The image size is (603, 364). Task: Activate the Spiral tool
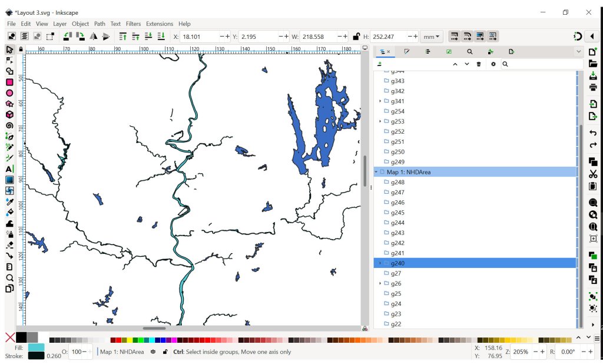[x=9, y=125]
